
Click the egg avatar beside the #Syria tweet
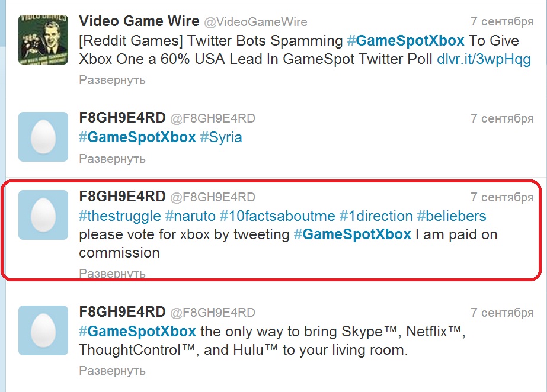coord(43,136)
